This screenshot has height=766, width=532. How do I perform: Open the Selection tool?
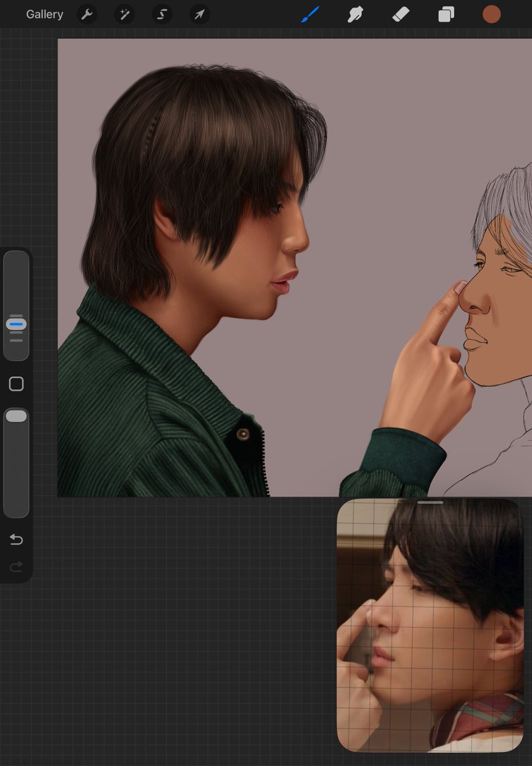[162, 14]
